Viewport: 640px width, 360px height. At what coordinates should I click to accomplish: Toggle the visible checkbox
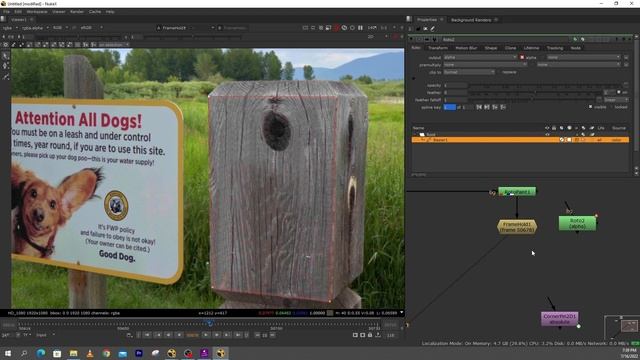coord(590,107)
